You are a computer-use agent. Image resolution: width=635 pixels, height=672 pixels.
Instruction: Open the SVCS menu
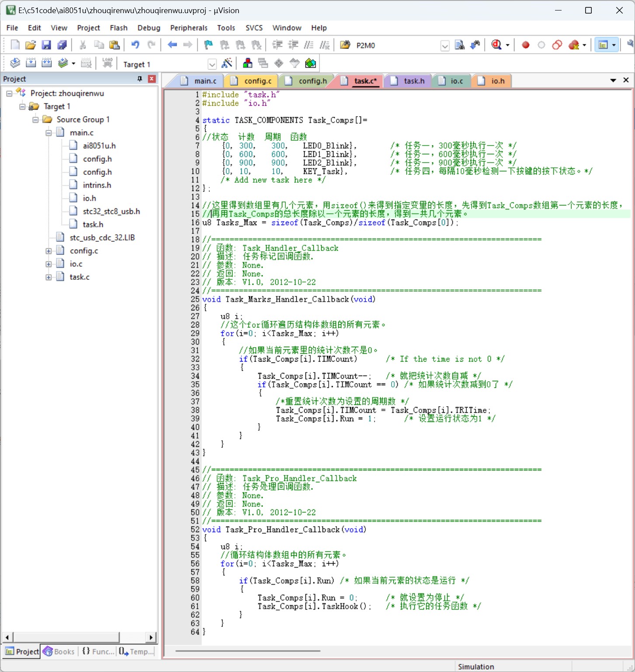pos(254,28)
